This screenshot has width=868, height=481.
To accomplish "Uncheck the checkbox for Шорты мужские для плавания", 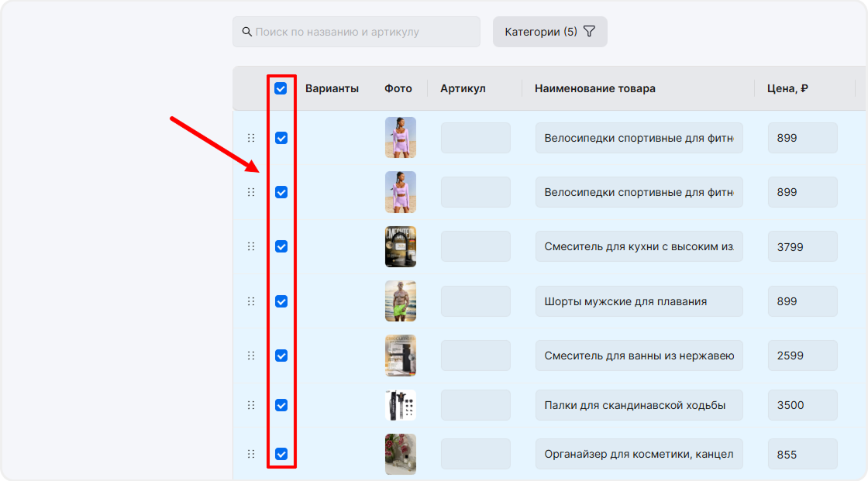I will coord(281,301).
